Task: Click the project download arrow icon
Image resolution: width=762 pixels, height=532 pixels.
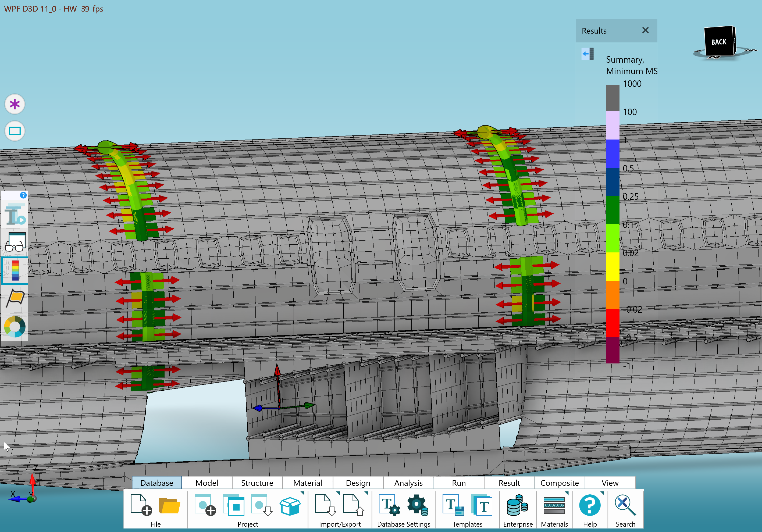Action: pyautogui.click(x=262, y=505)
